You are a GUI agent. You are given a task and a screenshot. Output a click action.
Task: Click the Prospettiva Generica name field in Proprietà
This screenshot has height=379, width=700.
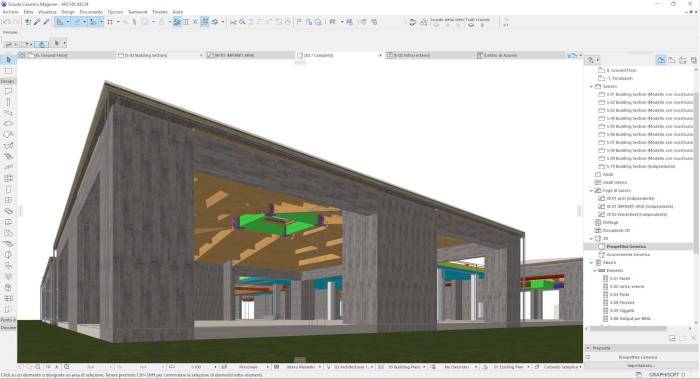[x=638, y=357]
